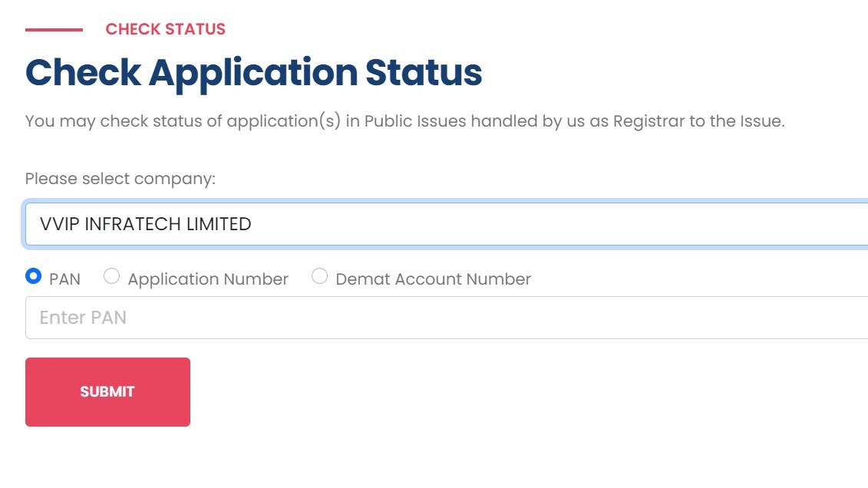Screen dimensions: 868x488
Task: Select the PAN radio button
Action: (x=33, y=276)
